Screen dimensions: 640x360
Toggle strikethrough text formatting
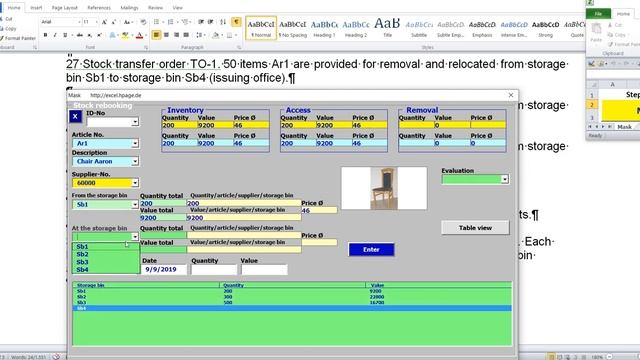[x=80, y=35]
